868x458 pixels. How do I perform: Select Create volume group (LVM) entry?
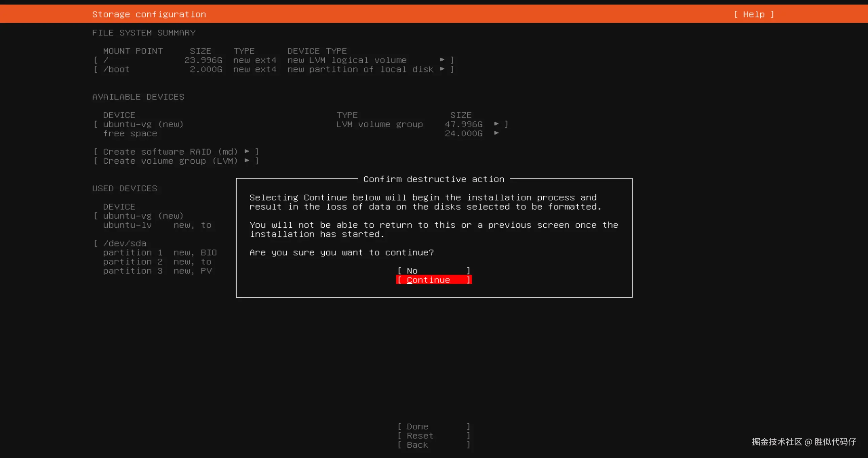click(170, 161)
